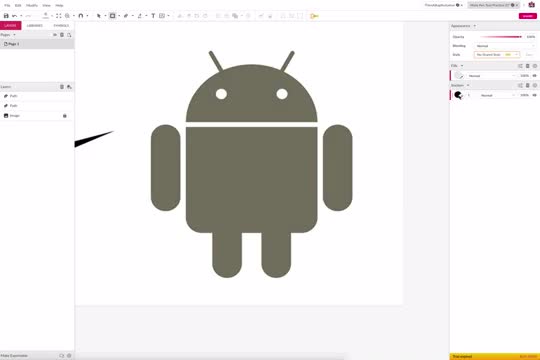
Task: Switch to the Libraries tab
Action: tap(35, 25)
